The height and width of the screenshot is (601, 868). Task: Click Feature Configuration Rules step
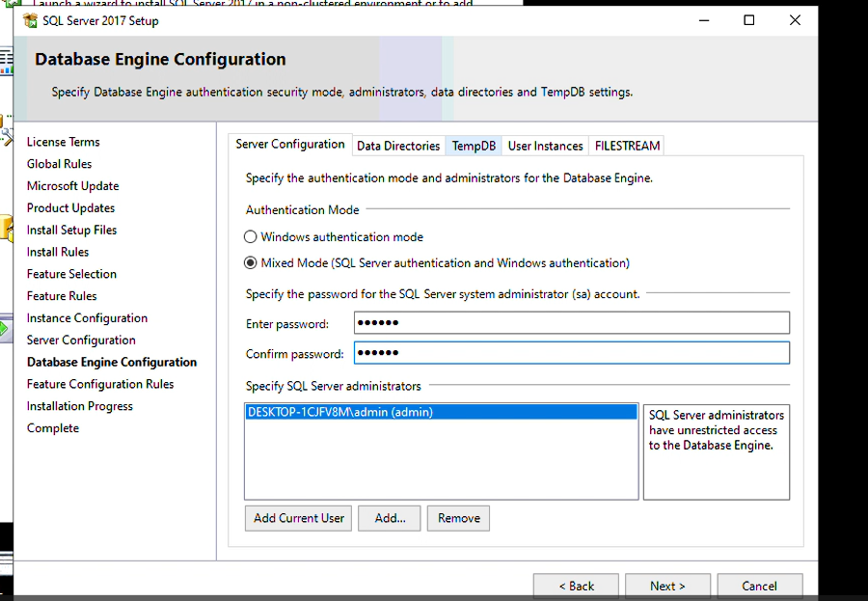100,384
